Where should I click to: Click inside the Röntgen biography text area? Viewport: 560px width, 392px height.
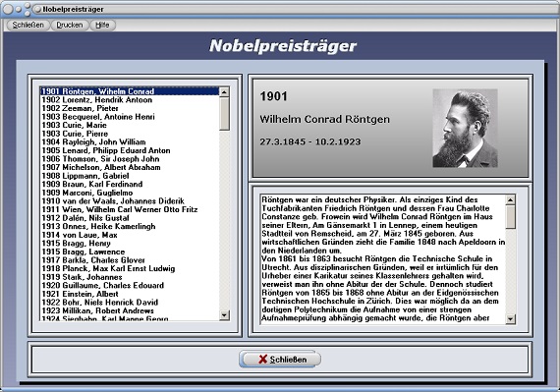click(383, 259)
